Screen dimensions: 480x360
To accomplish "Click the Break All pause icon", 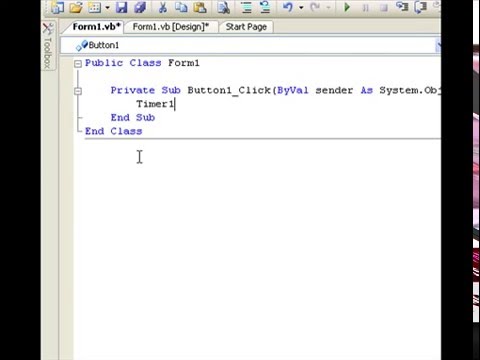I will coord(365,7).
